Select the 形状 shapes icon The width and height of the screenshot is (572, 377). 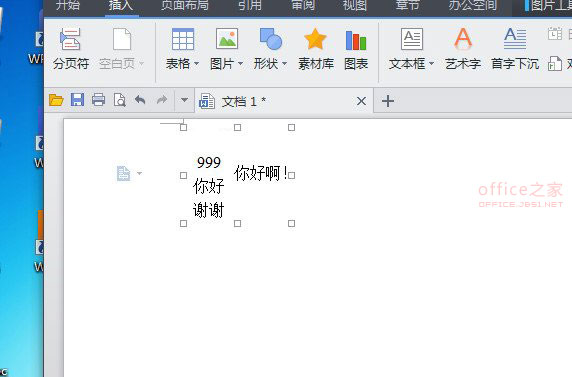[271, 39]
